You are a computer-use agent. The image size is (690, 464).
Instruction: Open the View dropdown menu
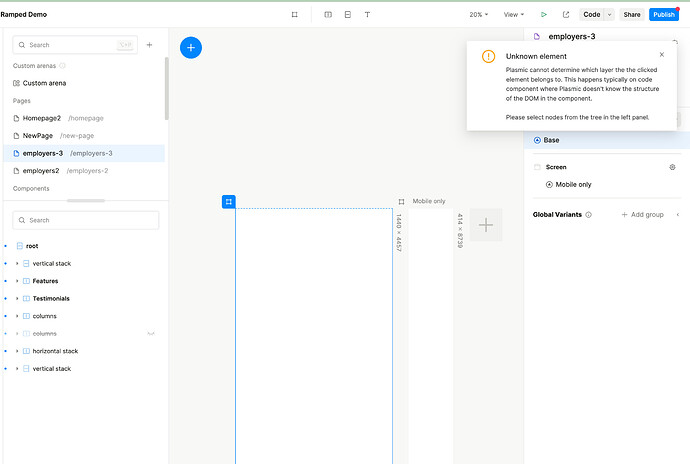pos(514,15)
